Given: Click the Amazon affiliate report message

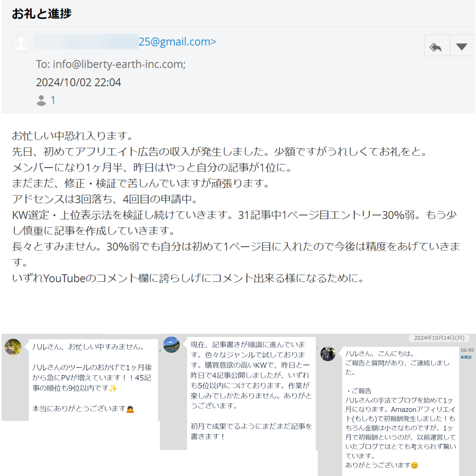Looking at the screenshot, I should pyautogui.click(x=400, y=411).
